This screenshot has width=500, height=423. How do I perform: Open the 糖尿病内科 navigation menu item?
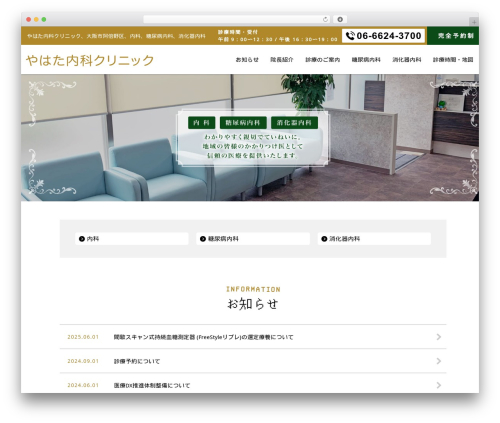[366, 60]
